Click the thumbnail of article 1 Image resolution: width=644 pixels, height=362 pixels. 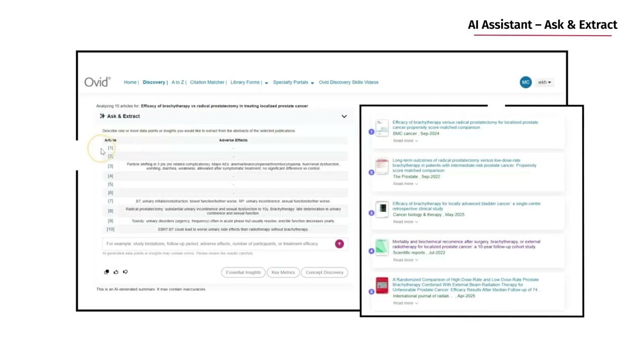(x=382, y=128)
